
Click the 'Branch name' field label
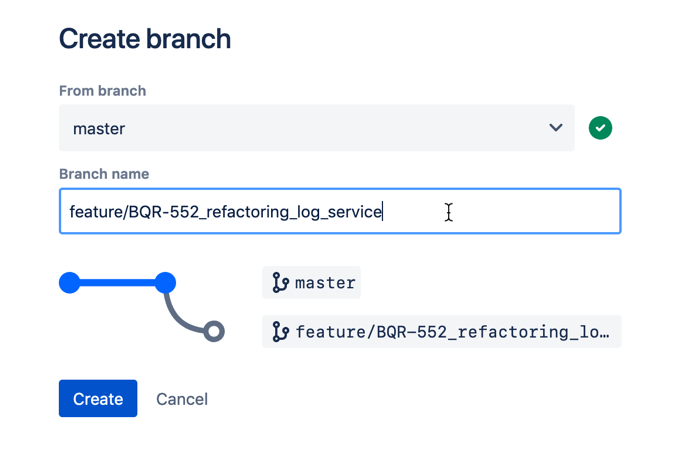[104, 174]
